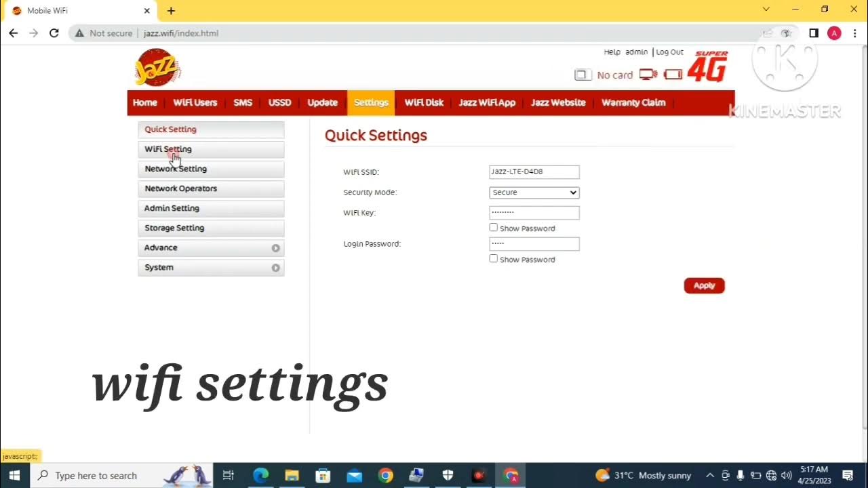The width and height of the screenshot is (868, 488).
Task: Open weather widget showing 31°C
Action: tap(643, 475)
